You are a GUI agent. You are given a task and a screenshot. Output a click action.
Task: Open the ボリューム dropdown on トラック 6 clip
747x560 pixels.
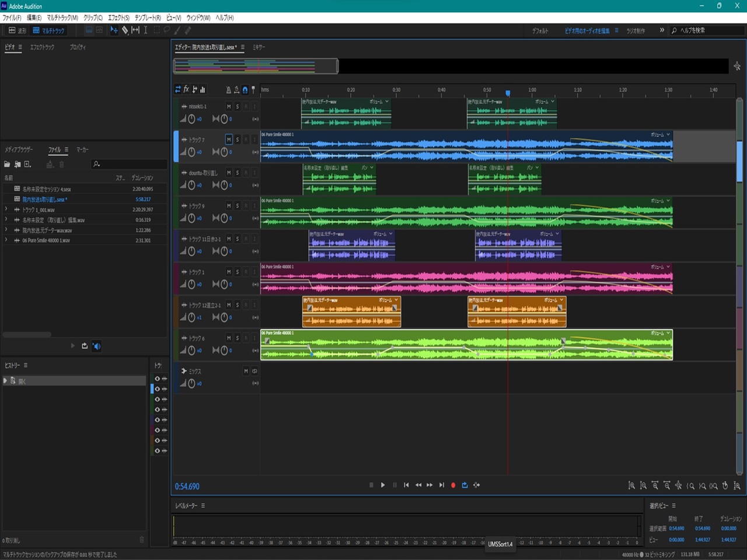(x=668, y=333)
